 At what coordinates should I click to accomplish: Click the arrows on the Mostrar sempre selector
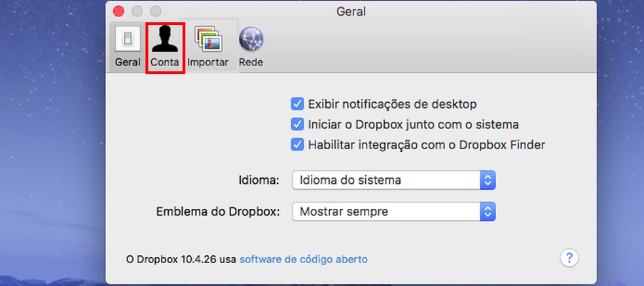click(x=488, y=211)
